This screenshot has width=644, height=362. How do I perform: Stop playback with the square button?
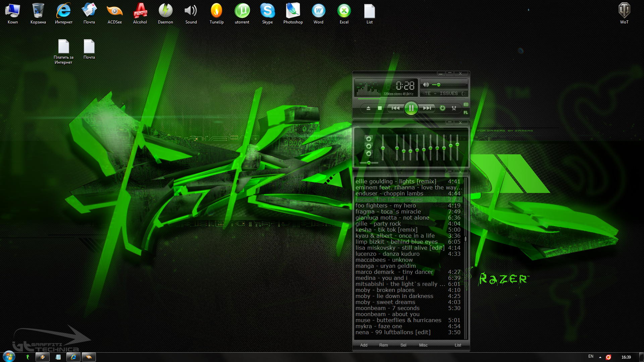coord(380,108)
